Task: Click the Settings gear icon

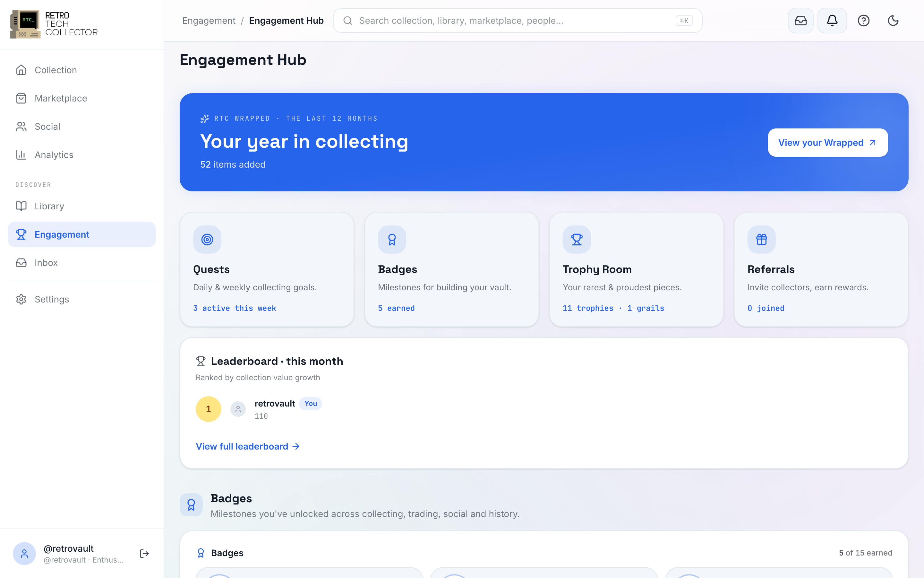Action: pos(21,299)
